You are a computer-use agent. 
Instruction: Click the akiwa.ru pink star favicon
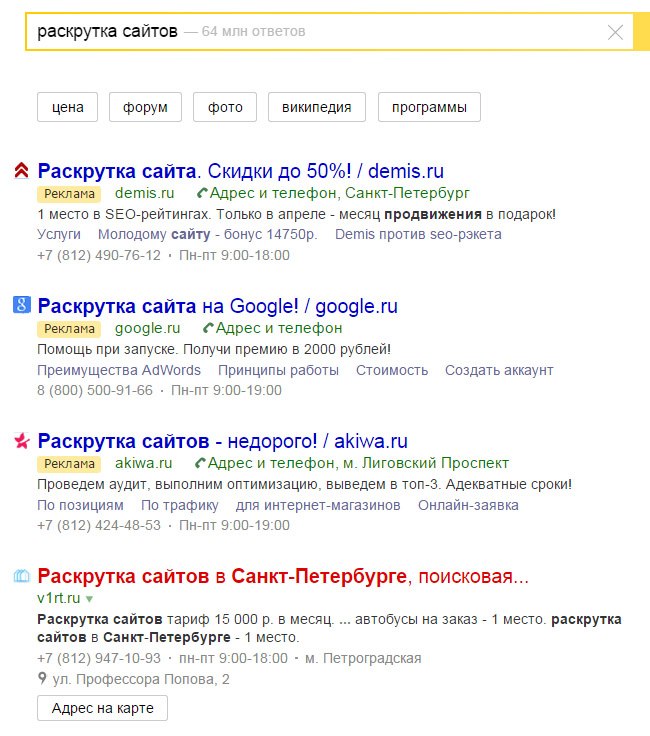[22, 440]
